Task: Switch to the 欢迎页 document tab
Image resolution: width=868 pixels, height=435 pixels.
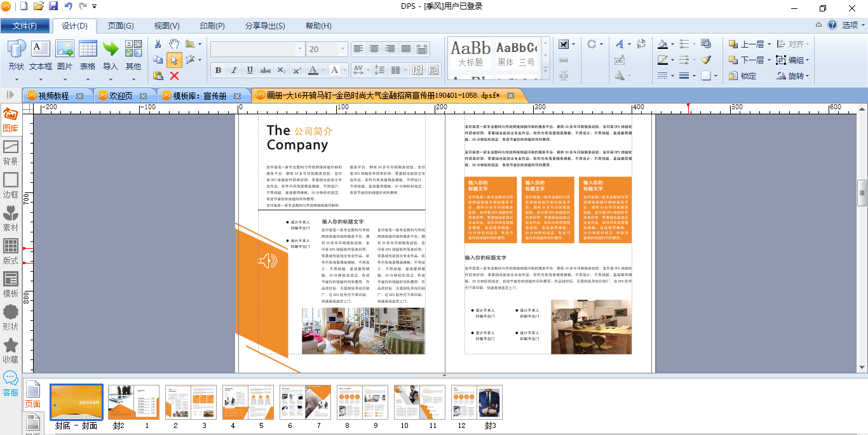Action: coord(120,96)
